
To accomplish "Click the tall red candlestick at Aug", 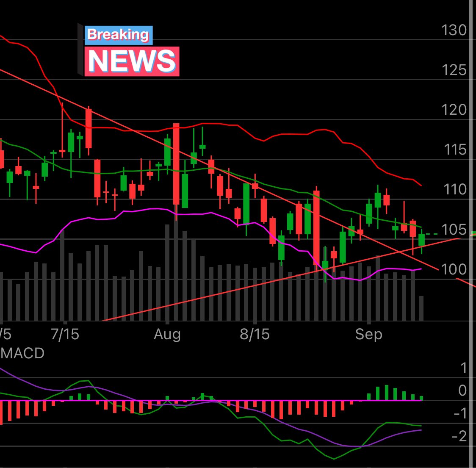I will click(x=176, y=164).
